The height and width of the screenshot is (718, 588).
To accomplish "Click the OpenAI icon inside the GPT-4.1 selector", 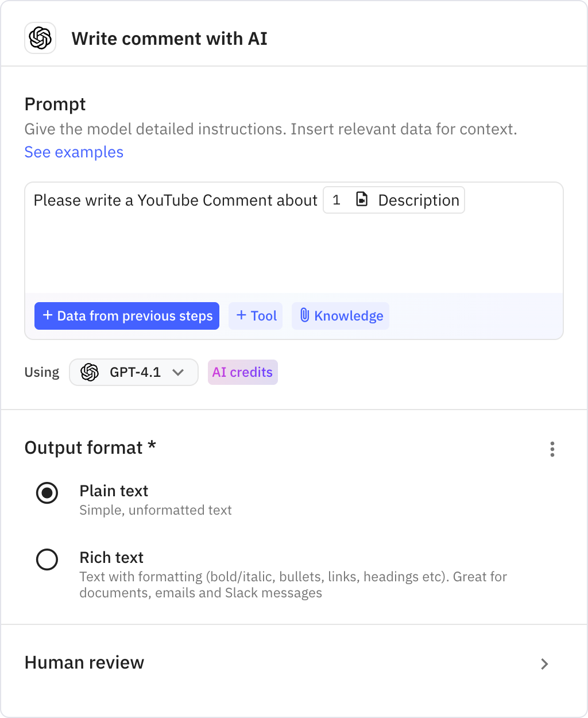I will (89, 372).
